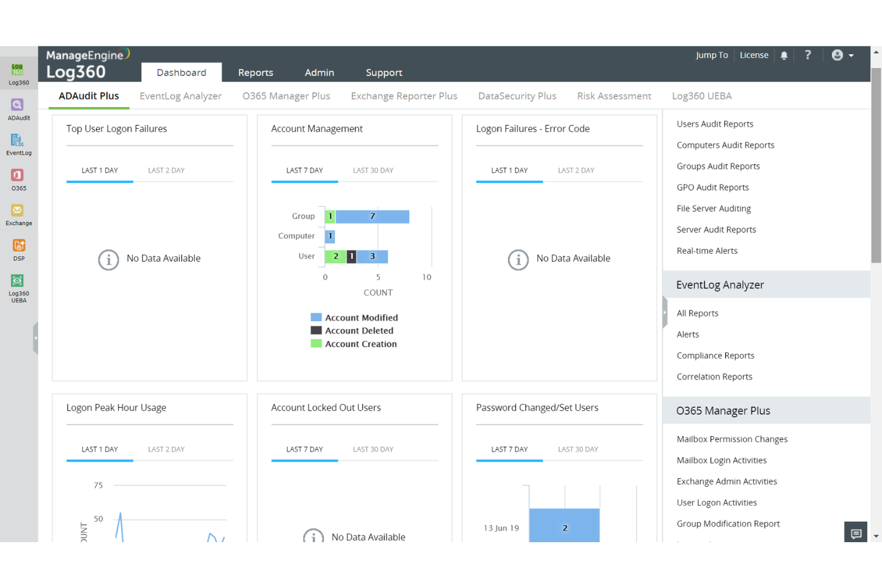
Task: Click the User Account Deleted bar segment
Action: [x=352, y=256]
